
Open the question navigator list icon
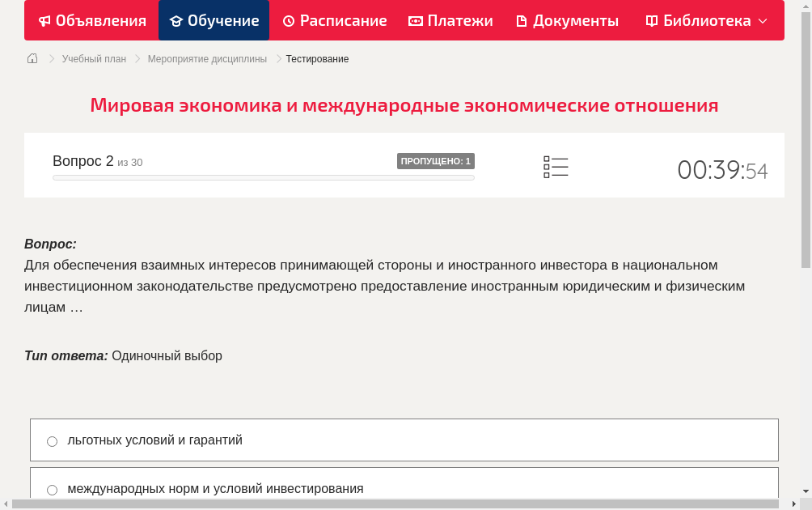click(556, 167)
